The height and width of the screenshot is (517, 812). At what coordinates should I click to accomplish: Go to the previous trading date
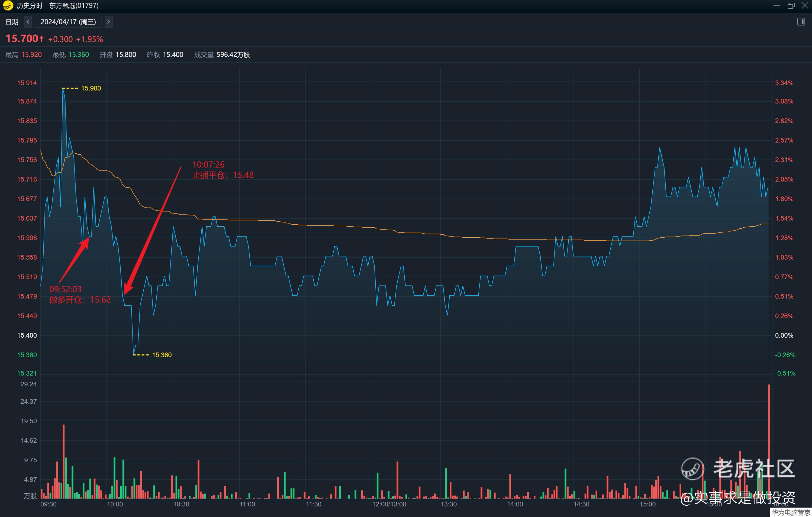tap(28, 22)
